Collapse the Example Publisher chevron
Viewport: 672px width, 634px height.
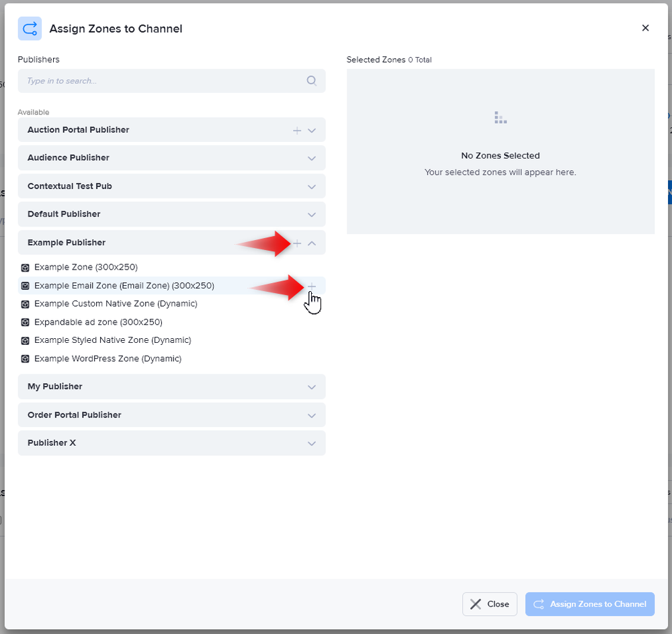click(x=312, y=243)
